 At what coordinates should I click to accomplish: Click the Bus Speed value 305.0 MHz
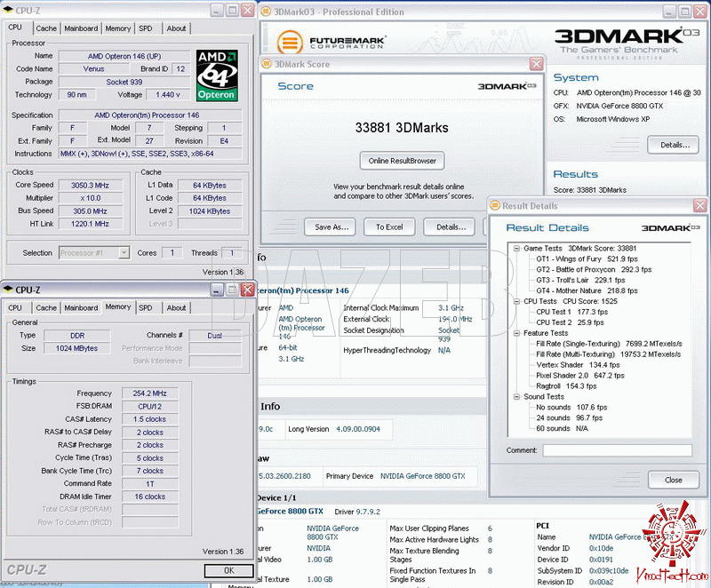point(91,211)
